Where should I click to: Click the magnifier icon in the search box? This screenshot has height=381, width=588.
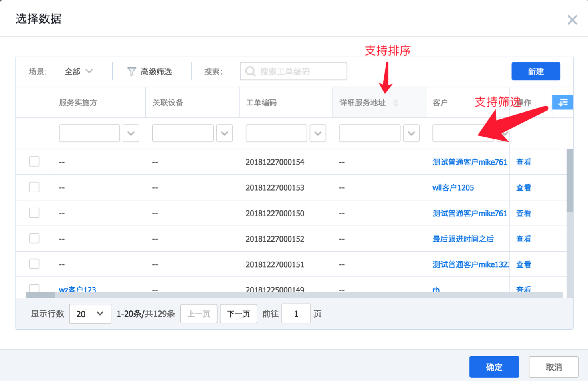pos(251,71)
